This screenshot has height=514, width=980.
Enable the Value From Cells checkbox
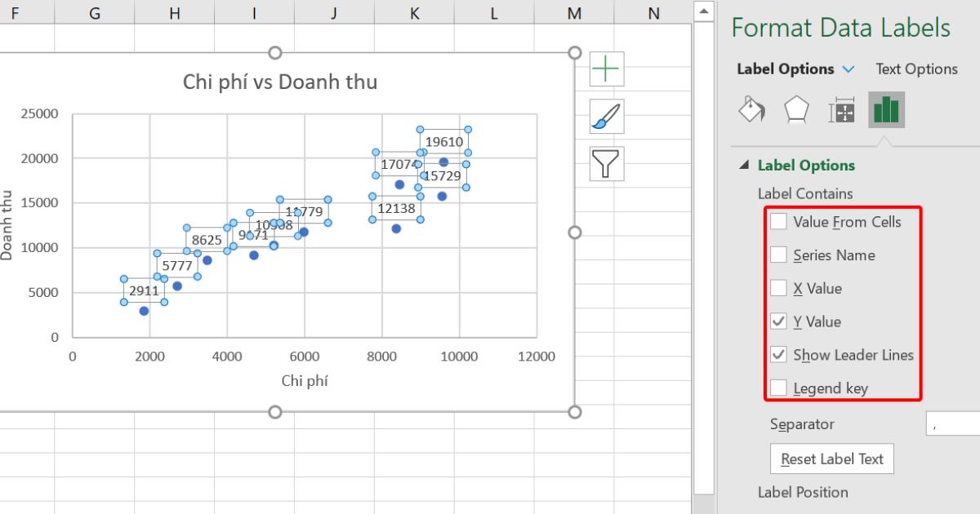click(x=777, y=221)
